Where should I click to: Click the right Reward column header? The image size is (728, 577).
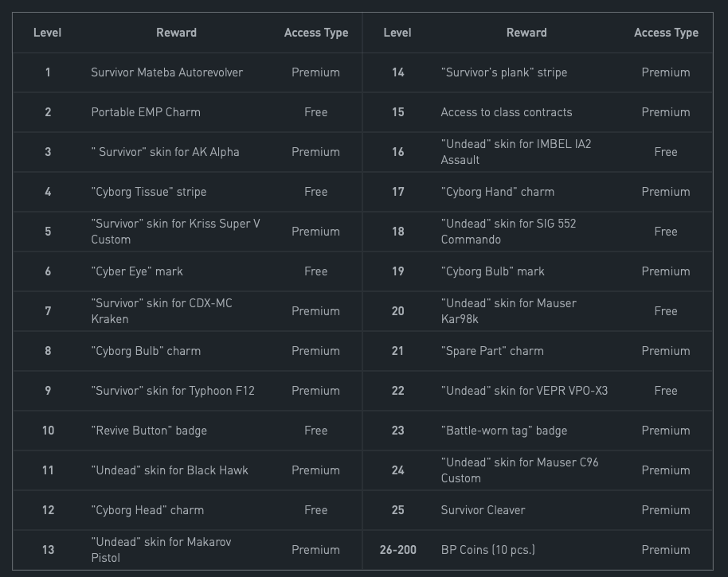pos(526,33)
